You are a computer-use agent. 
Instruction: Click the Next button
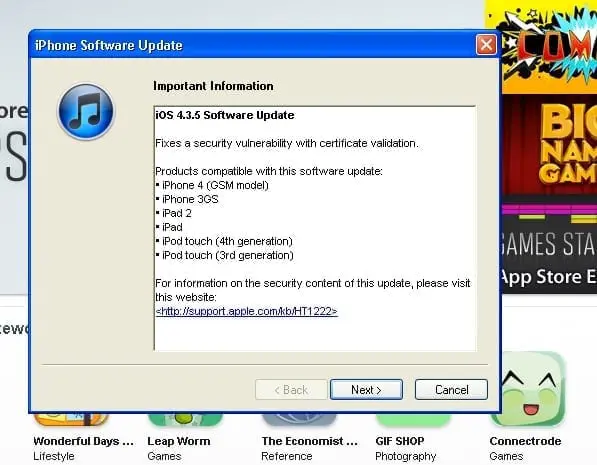(366, 390)
